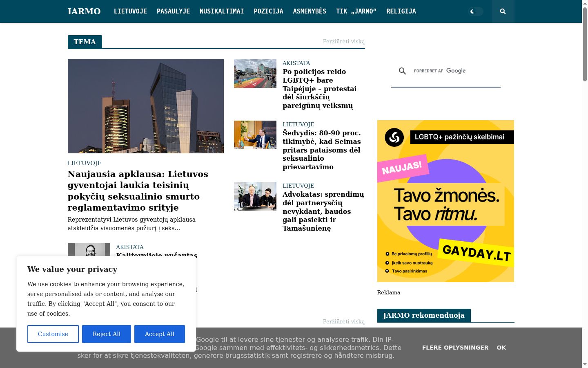Read Šedvydis 80-90 proc. tikimybė article

[x=322, y=150]
